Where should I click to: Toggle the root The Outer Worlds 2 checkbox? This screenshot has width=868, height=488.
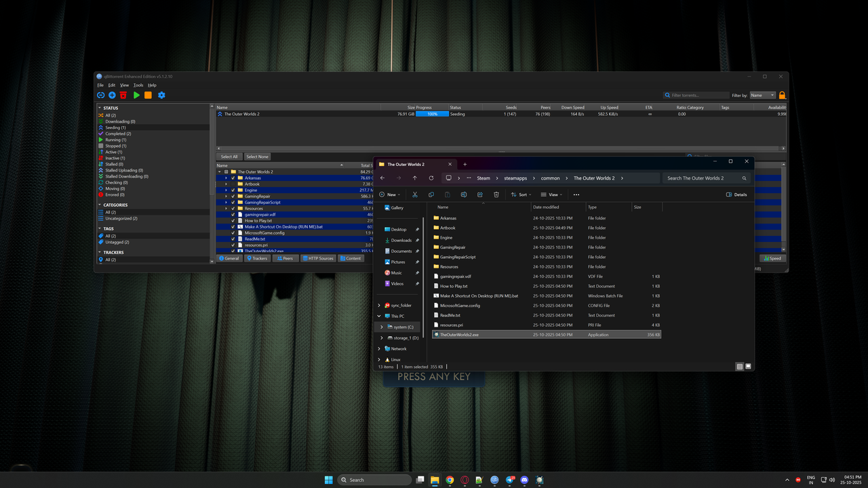tap(226, 171)
